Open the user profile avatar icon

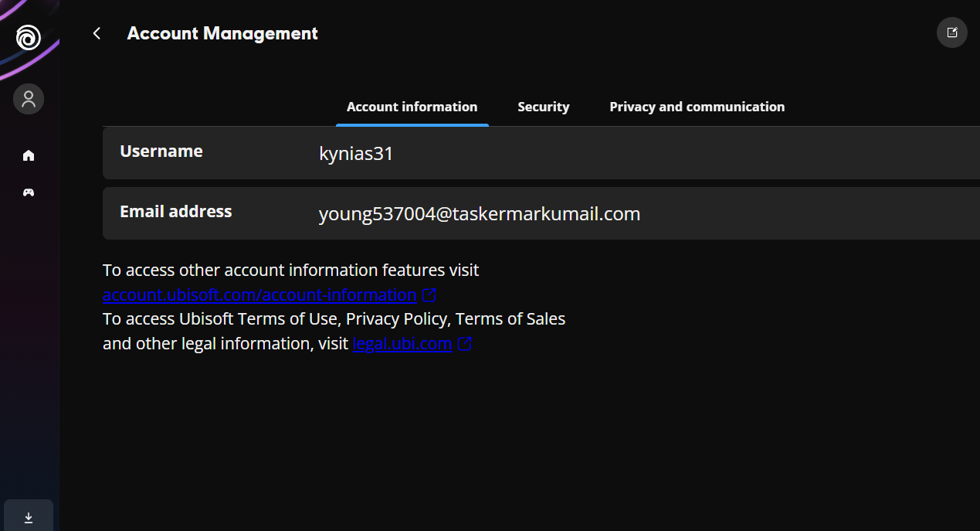(29, 99)
